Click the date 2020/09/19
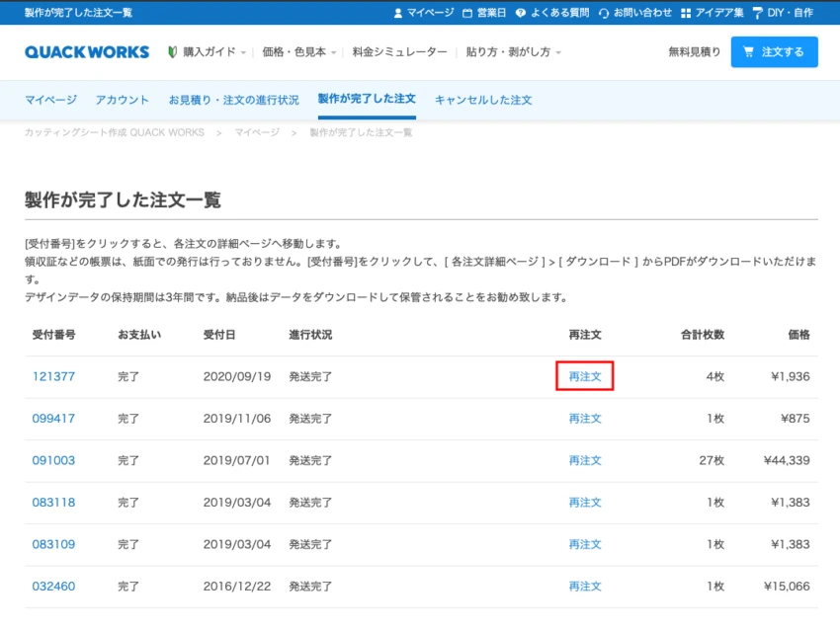Viewport: 840px width, 630px height. pos(237,376)
